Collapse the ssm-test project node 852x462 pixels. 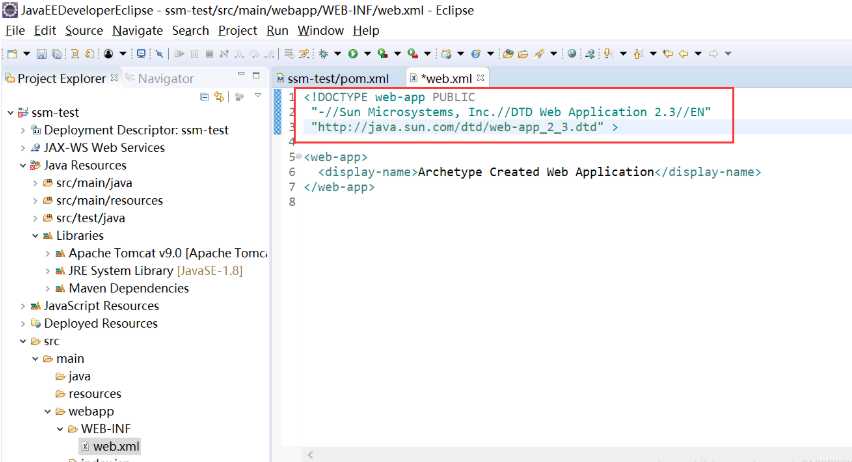tap(10, 113)
